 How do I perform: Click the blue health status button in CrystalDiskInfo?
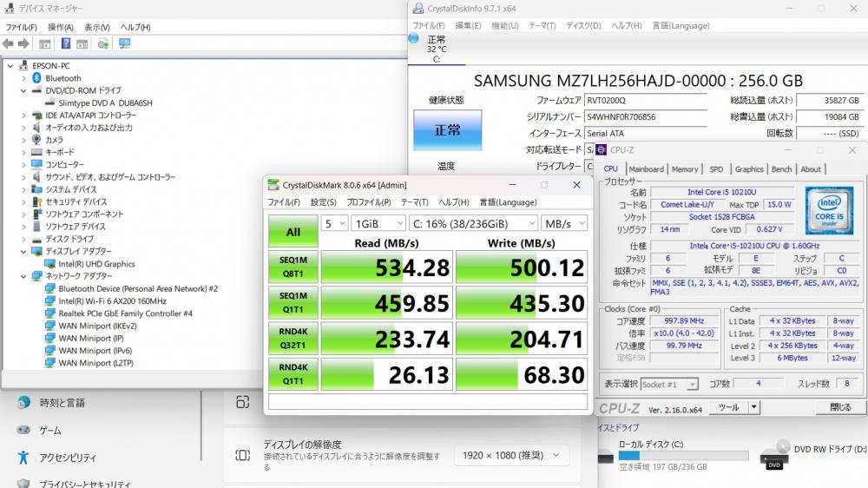(x=447, y=129)
